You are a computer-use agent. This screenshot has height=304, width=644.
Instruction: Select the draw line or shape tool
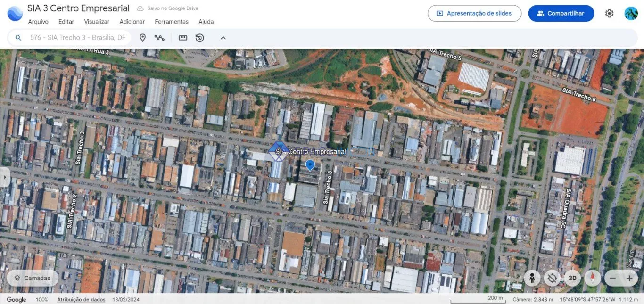point(159,38)
